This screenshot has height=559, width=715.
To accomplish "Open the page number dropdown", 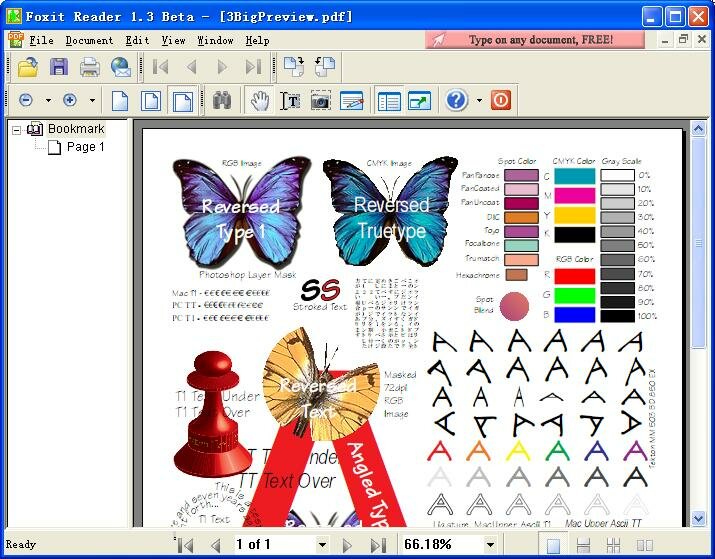I will tap(322, 545).
